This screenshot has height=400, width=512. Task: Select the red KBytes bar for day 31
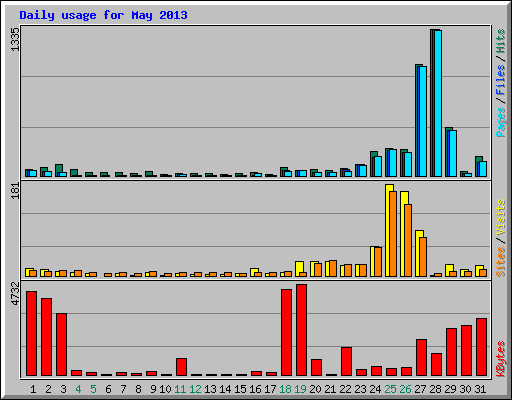point(481,347)
